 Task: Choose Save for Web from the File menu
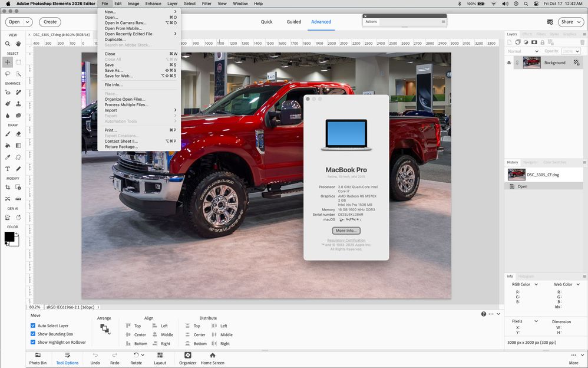coord(120,75)
